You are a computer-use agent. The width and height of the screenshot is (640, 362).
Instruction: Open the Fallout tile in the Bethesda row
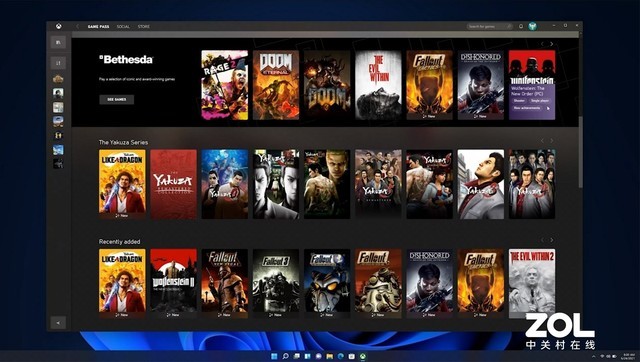coord(429,85)
